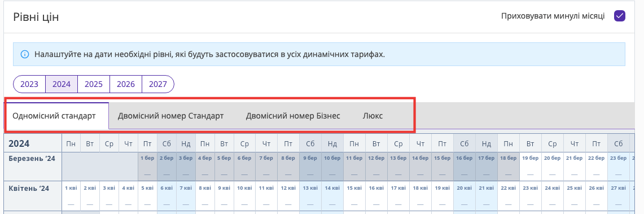This screenshot has height=214, width=644.
Task: Select the '4 кві' day cell
Action: pos(129,195)
